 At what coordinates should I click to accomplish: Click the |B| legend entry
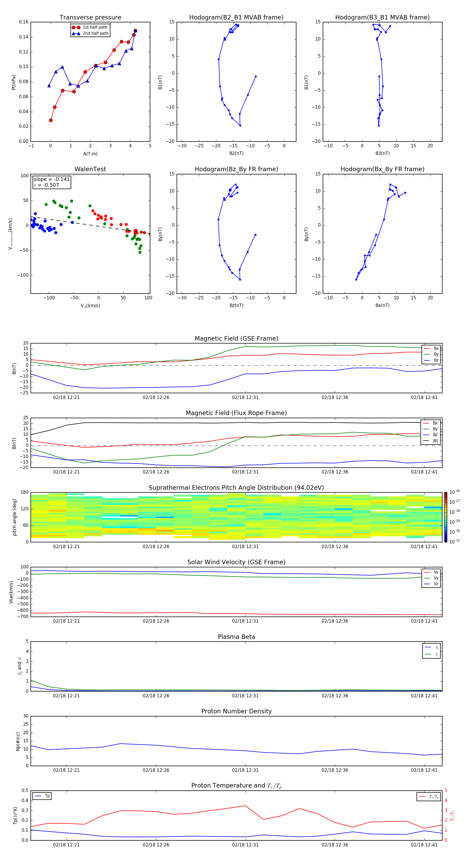point(431,441)
